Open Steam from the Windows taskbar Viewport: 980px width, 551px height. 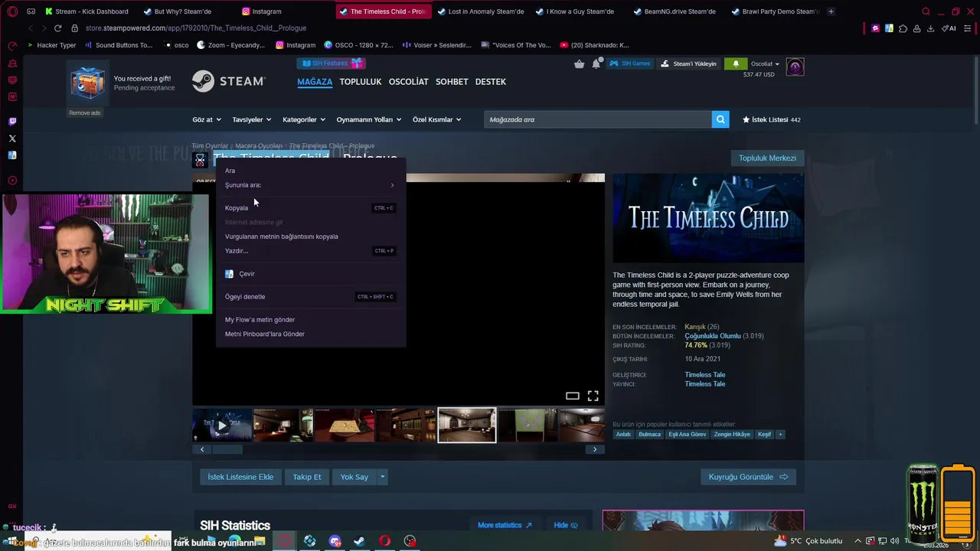[x=359, y=541]
